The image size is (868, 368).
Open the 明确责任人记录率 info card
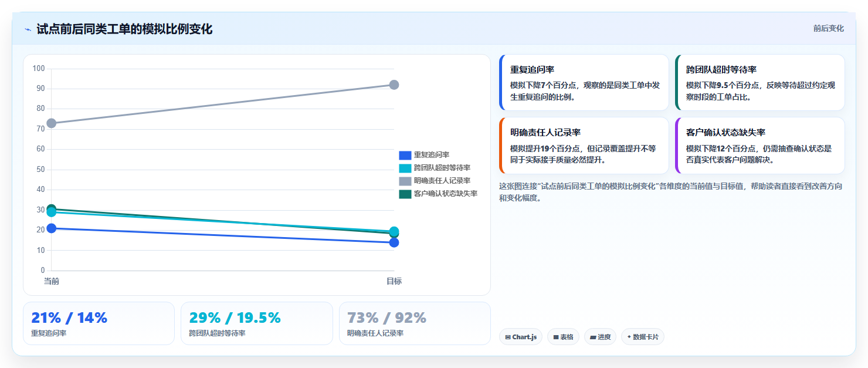pyautogui.click(x=584, y=146)
